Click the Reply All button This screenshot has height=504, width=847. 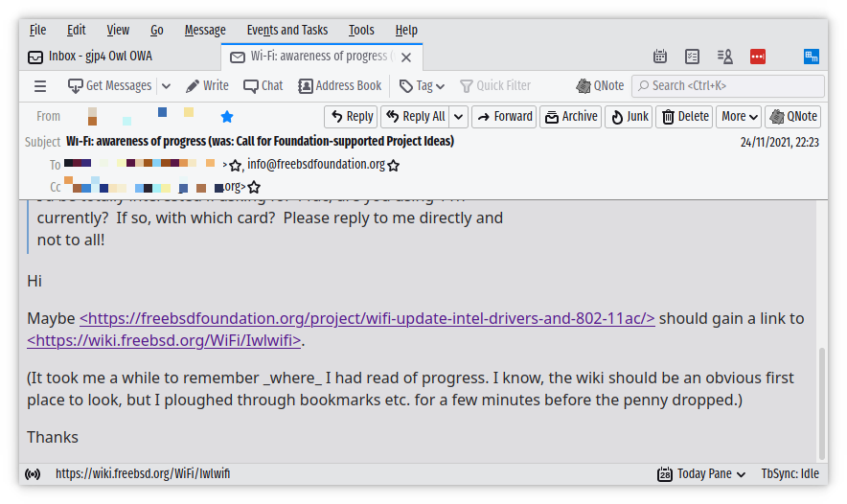tap(416, 117)
